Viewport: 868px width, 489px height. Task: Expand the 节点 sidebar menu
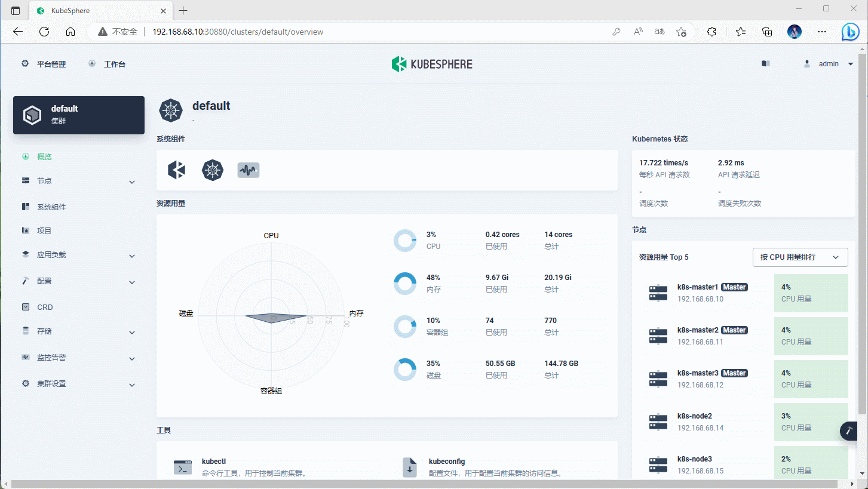[x=132, y=182]
